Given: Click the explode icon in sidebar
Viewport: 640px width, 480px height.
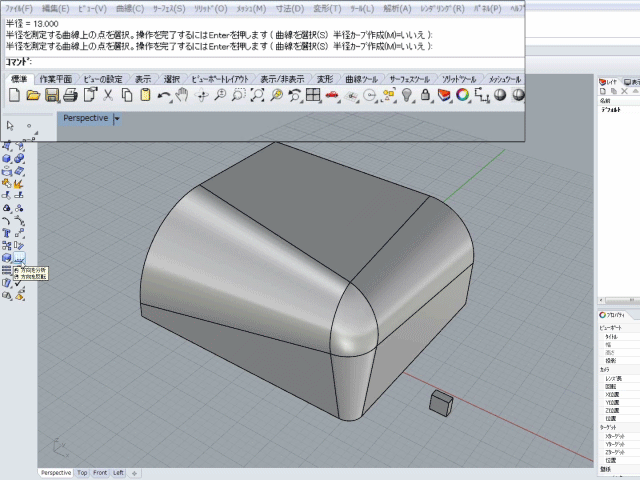Looking at the screenshot, I should click(19, 184).
